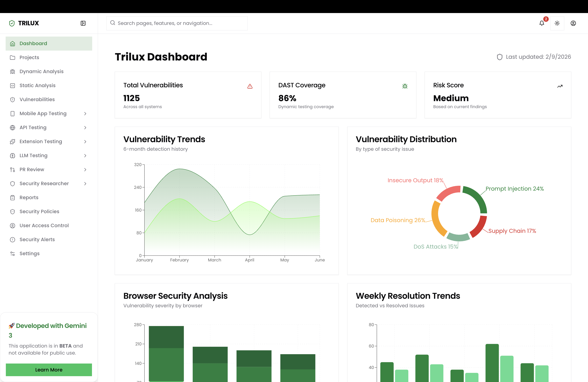This screenshot has height=382, width=588.
Task: Open the user profile icon
Action: tap(573, 23)
